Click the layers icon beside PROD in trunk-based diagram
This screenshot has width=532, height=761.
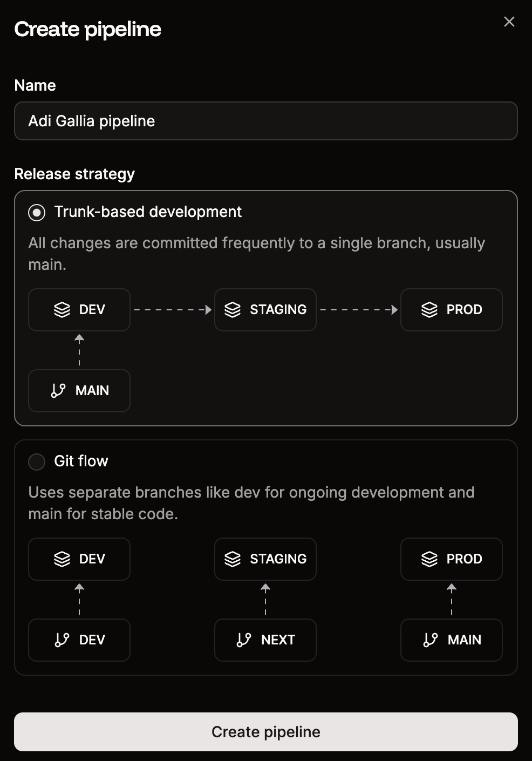430,309
